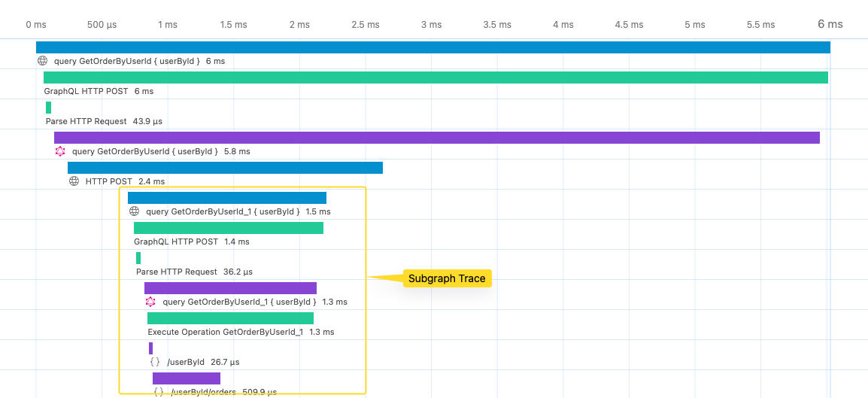Click green GraphQL HTTP POST 1.4 ms bar
Screen dimensions: 868x398
pos(229,228)
